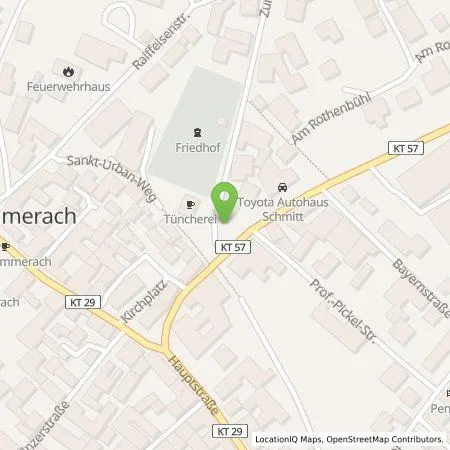Open the OpenStreetMap Contributors attribution
Screen dimensions: 450x450
[385, 439]
